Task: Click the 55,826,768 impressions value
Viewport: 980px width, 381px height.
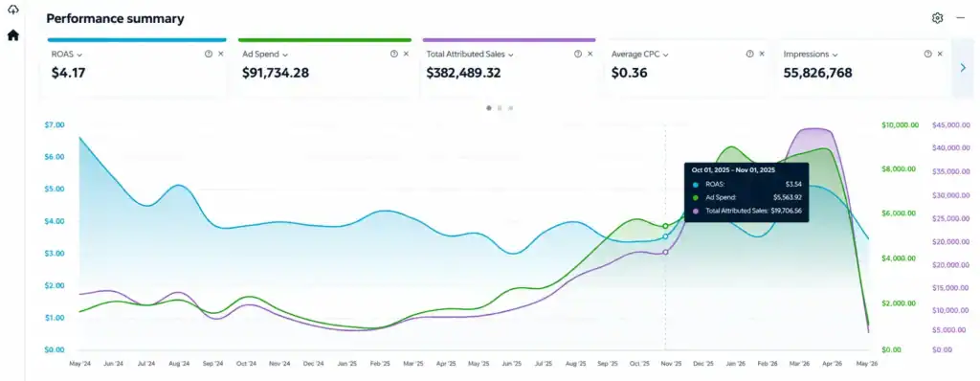Action: pyautogui.click(x=817, y=73)
